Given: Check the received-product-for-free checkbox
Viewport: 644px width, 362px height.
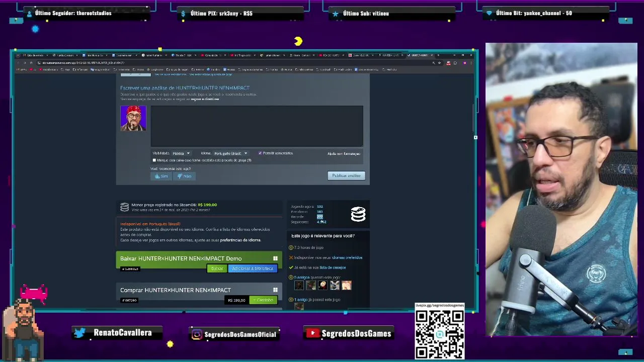Looking at the screenshot, I should 154,160.
